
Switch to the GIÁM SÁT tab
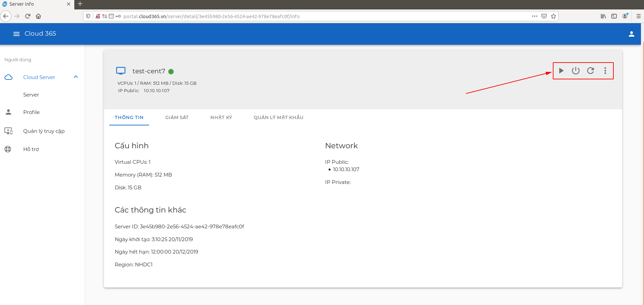pos(177,117)
